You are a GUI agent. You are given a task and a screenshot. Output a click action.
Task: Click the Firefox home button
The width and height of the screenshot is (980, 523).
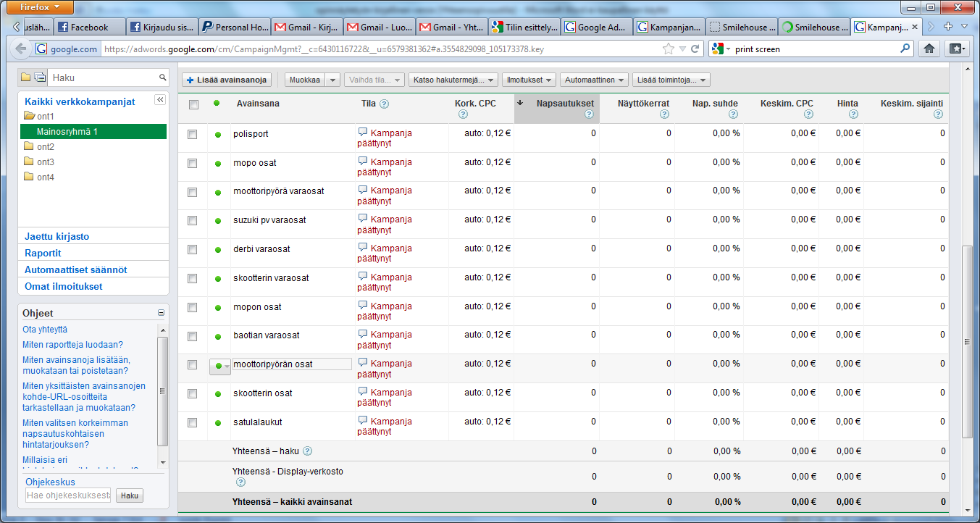pos(929,49)
